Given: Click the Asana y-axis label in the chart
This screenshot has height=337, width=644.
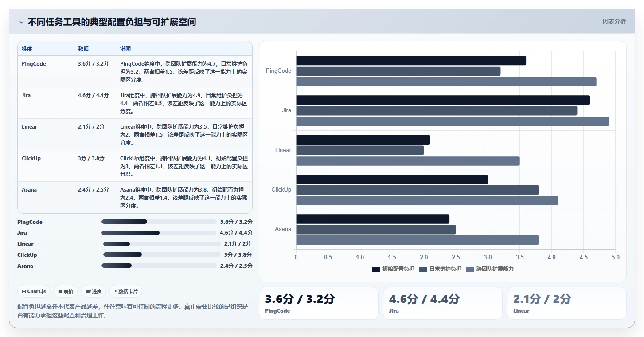Looking at the screenshot, I should (x=283, y=229).
